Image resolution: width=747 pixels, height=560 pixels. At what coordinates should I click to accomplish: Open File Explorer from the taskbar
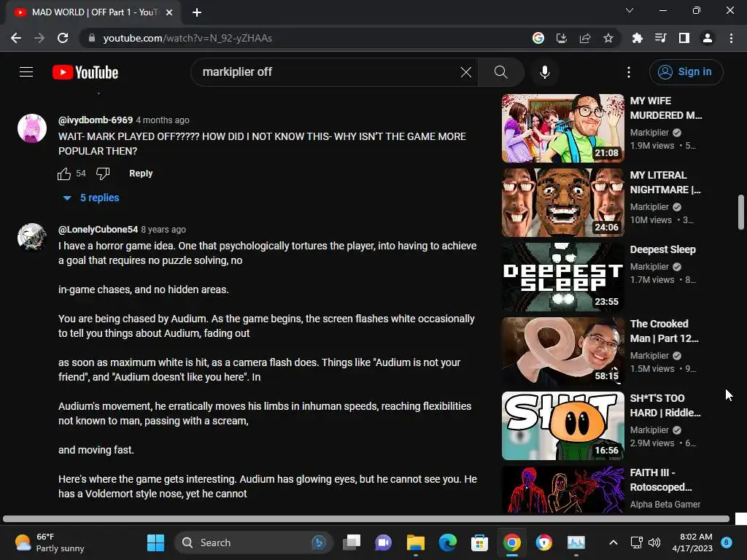415,542
